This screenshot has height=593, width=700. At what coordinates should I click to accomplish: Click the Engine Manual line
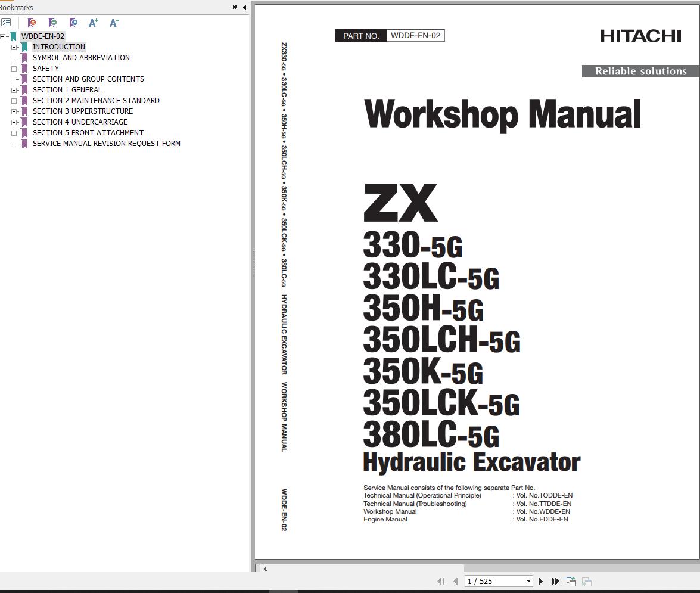coord(385,519)
